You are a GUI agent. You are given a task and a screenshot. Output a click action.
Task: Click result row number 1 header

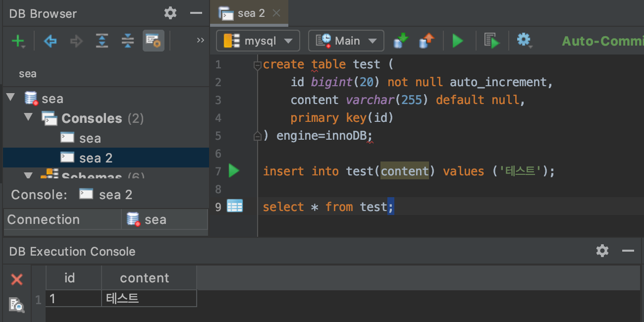click(38, 299)
